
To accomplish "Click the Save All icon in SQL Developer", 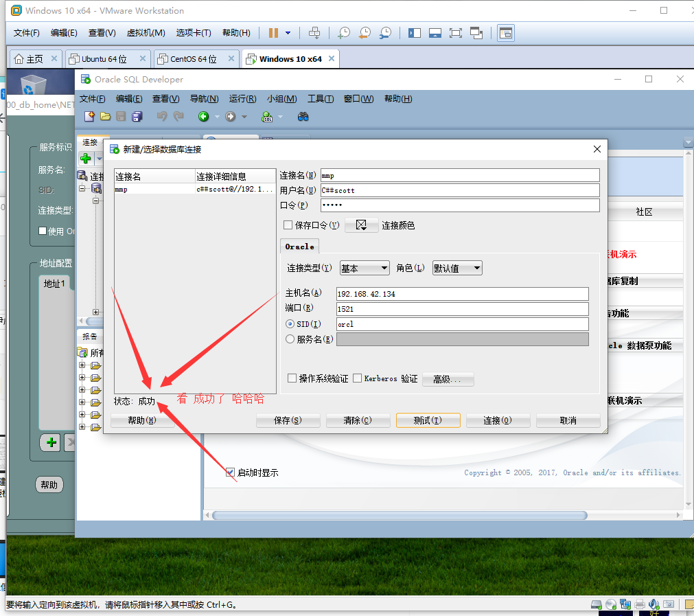I will pyautogui.click(x=137, y=117).
